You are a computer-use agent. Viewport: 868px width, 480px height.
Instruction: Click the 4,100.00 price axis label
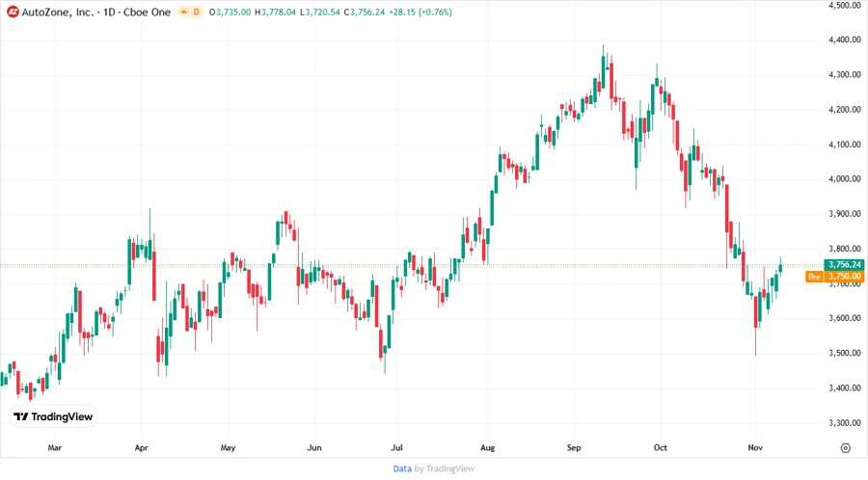click(845, 145)
